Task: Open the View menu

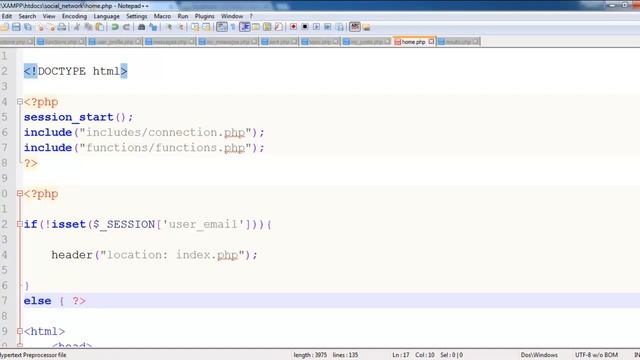Action: pos(49,16)
